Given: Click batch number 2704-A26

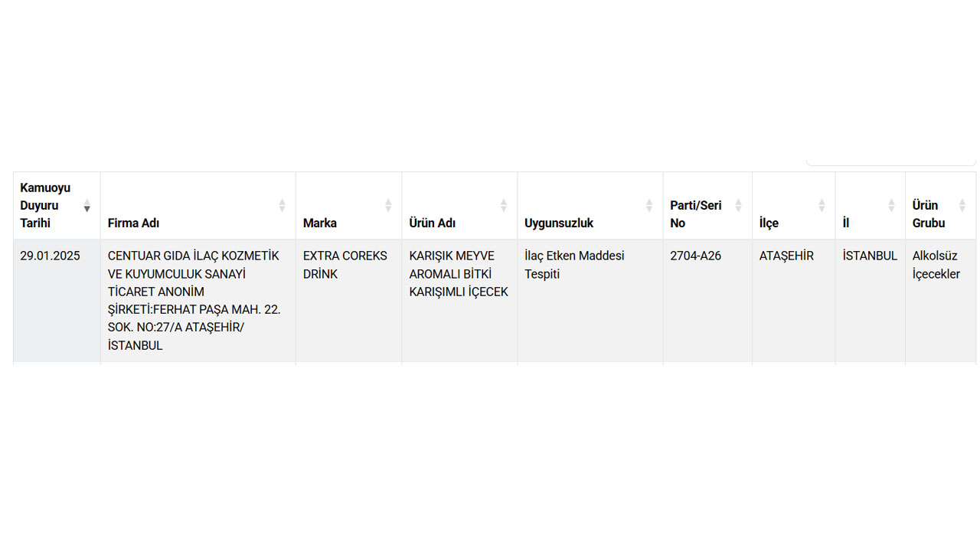Looking at the screenshot, I should tap(695, 256).
